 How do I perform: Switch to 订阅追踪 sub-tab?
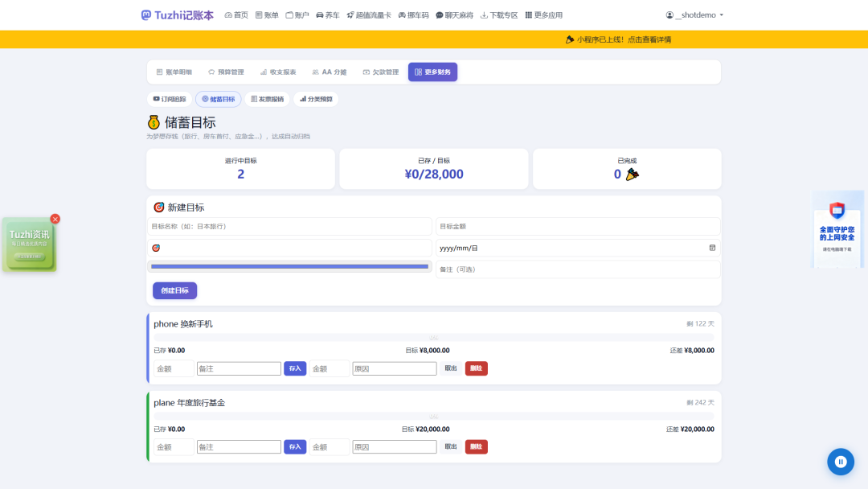pos(170,99)
